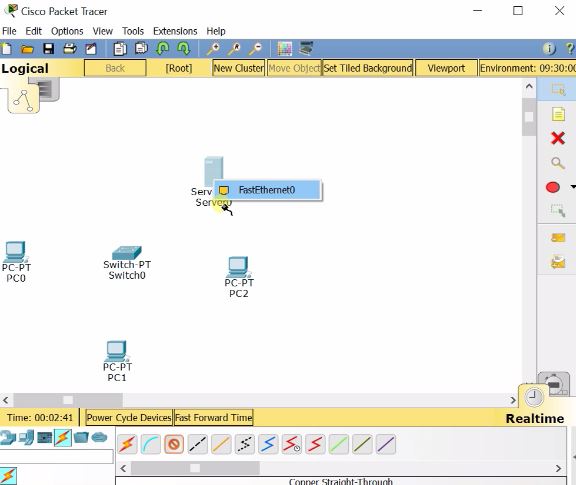Viewport: 576px width, 485px height.
Task: Click the Viewport button
Action: tap(446, 68)
